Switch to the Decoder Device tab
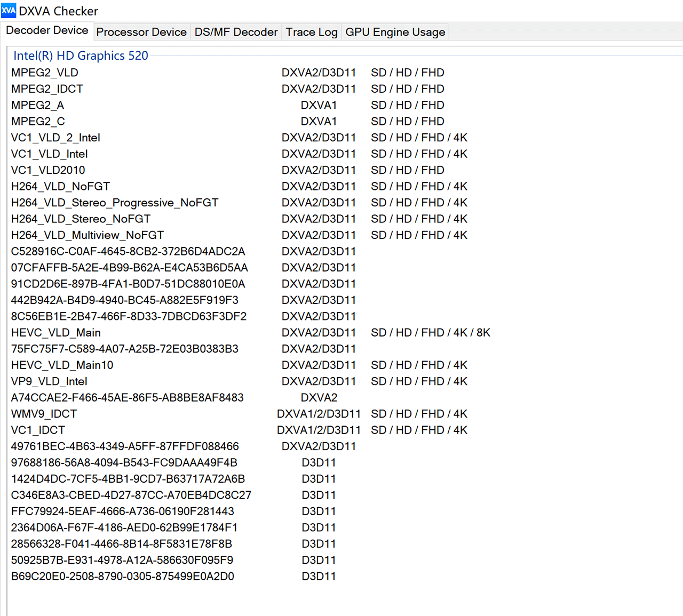 (47, 30)
